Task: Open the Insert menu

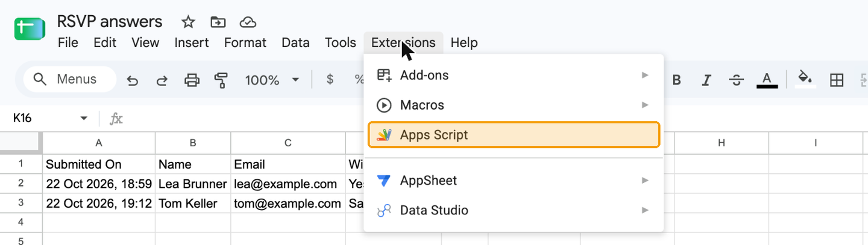Action: (x=192, y=43)
